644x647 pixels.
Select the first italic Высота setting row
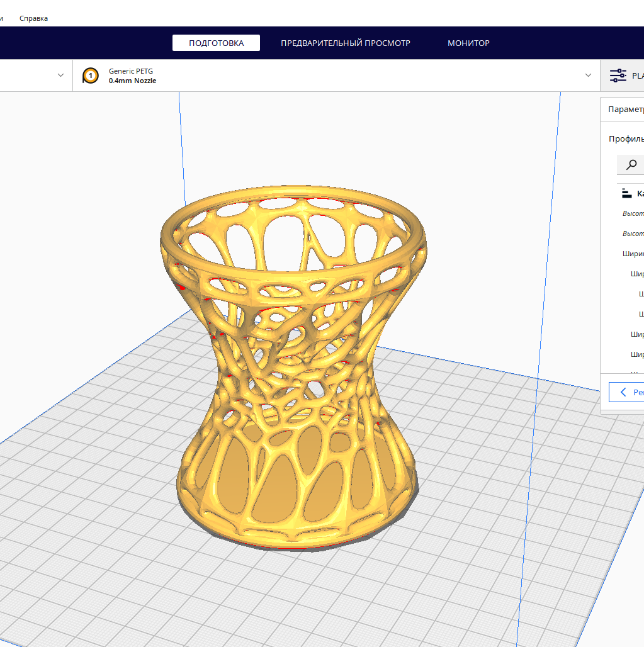tap(633, 213)
